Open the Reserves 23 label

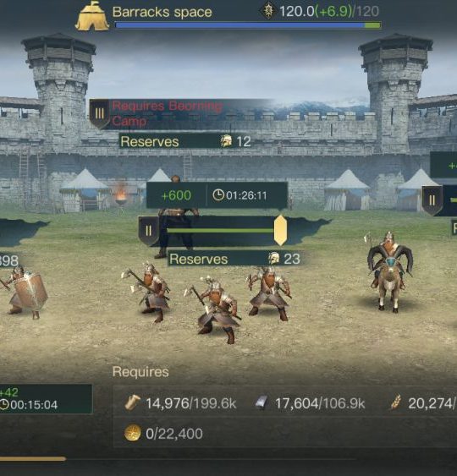click(234, 259)
